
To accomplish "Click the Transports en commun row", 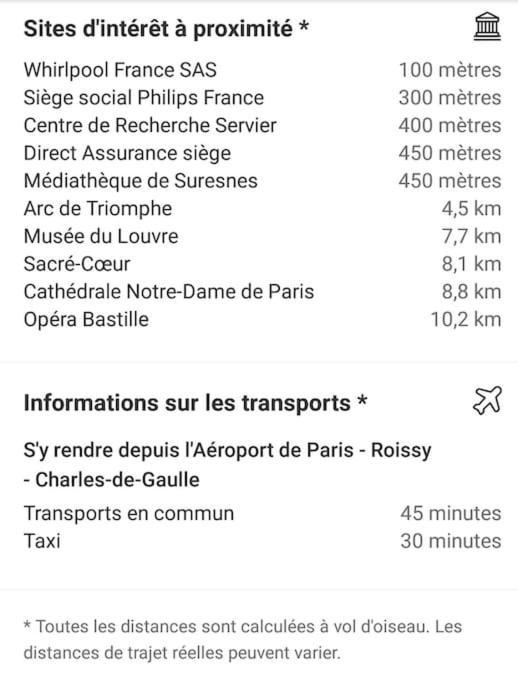I will 262,513.
